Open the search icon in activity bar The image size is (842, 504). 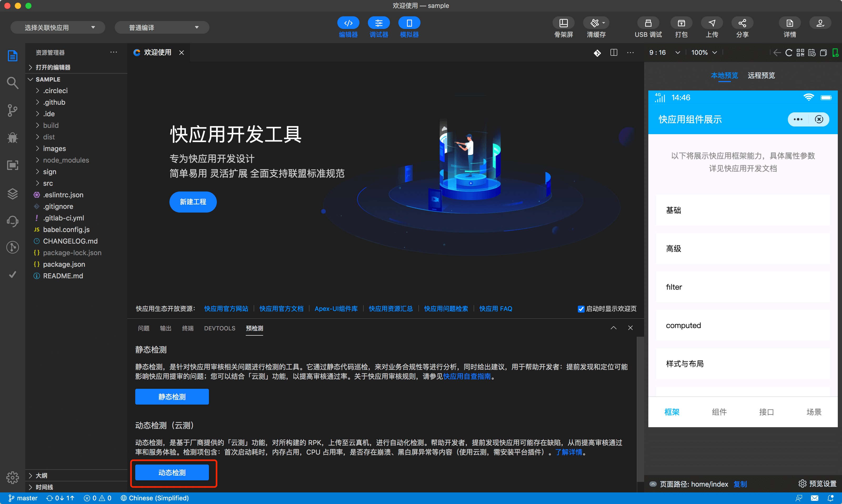click(x=13, y=83)
